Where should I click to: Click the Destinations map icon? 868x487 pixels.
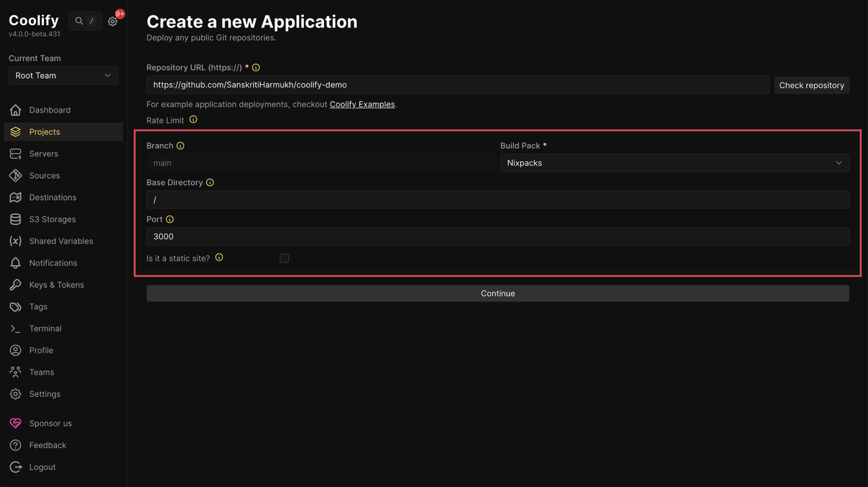click(x=16, y=197)
